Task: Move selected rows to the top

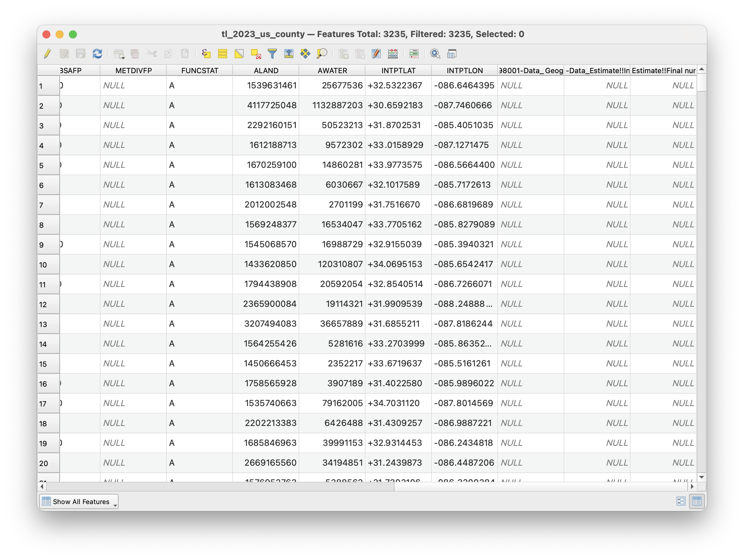Action: pyautogui.click(x=288, y=54)
